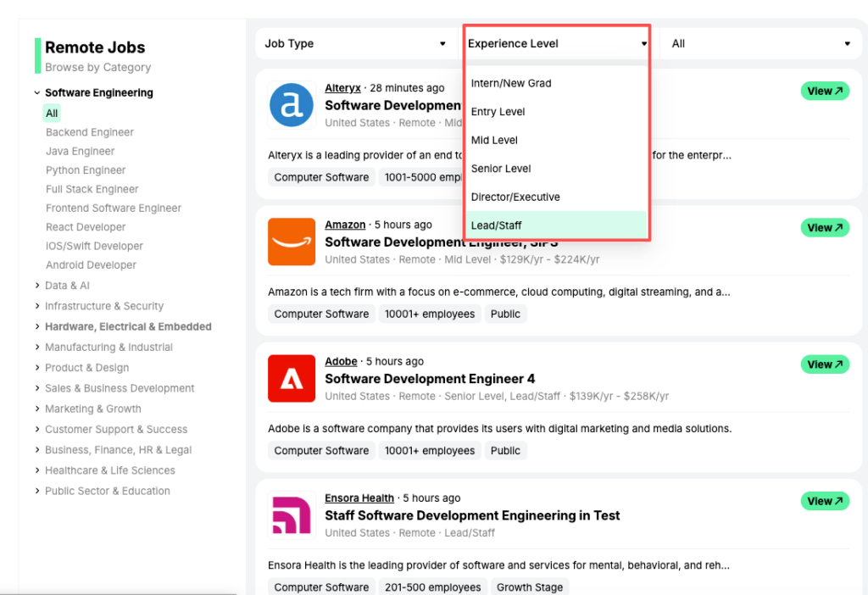This screenshot has height=595, width=868.
Task: Open the "Software Development Engineer 4" Adobe listing
Action: pyautogui.click(x=429, y=378)
